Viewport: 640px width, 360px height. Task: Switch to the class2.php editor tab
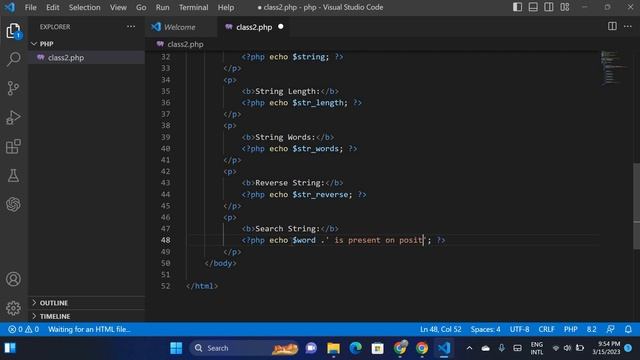pyautogui.click(x=254, y=27)
